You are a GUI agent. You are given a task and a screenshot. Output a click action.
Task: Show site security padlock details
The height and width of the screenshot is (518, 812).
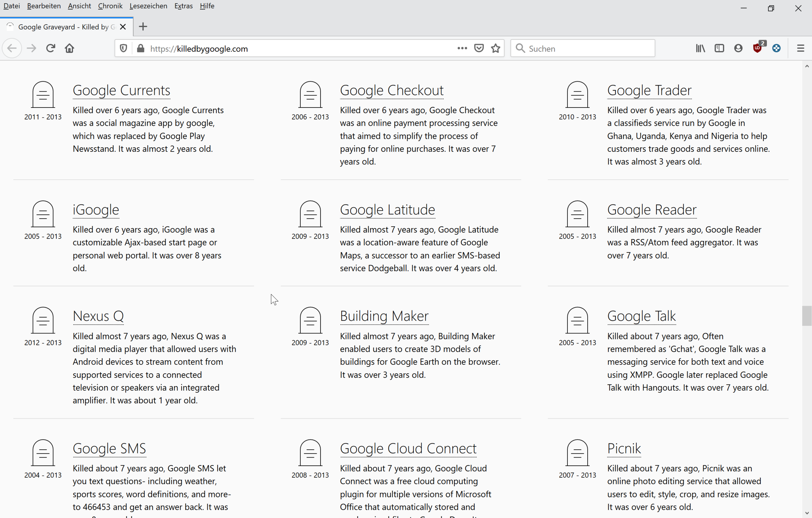pyautogui.click(x=141, y=48)
